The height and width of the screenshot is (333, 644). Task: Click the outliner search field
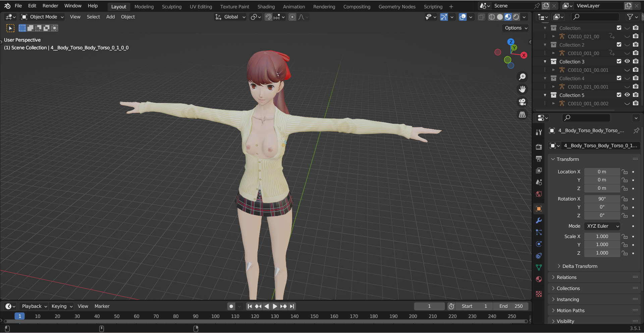pos(595,17)
